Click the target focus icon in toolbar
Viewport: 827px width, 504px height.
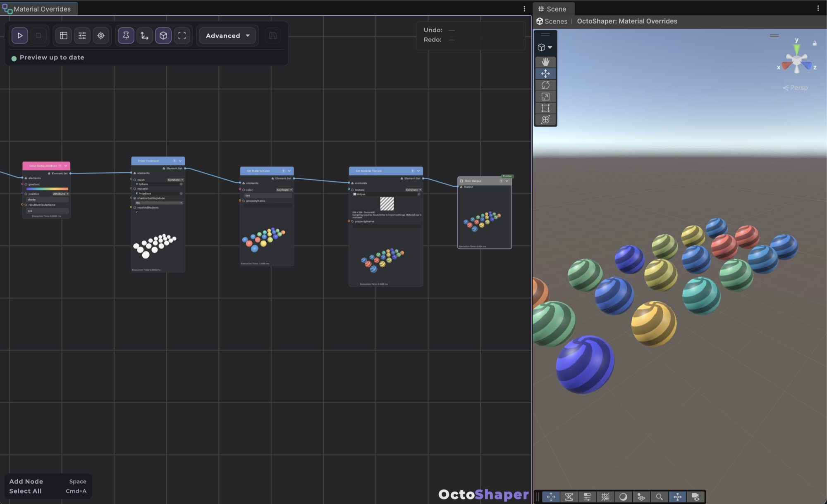101,36
